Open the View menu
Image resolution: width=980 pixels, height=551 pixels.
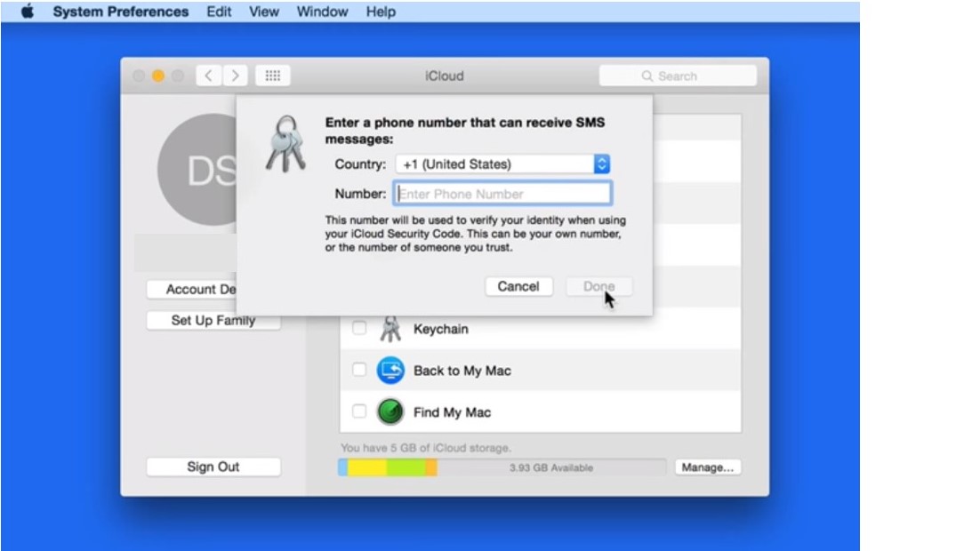(x=264, y=12)
